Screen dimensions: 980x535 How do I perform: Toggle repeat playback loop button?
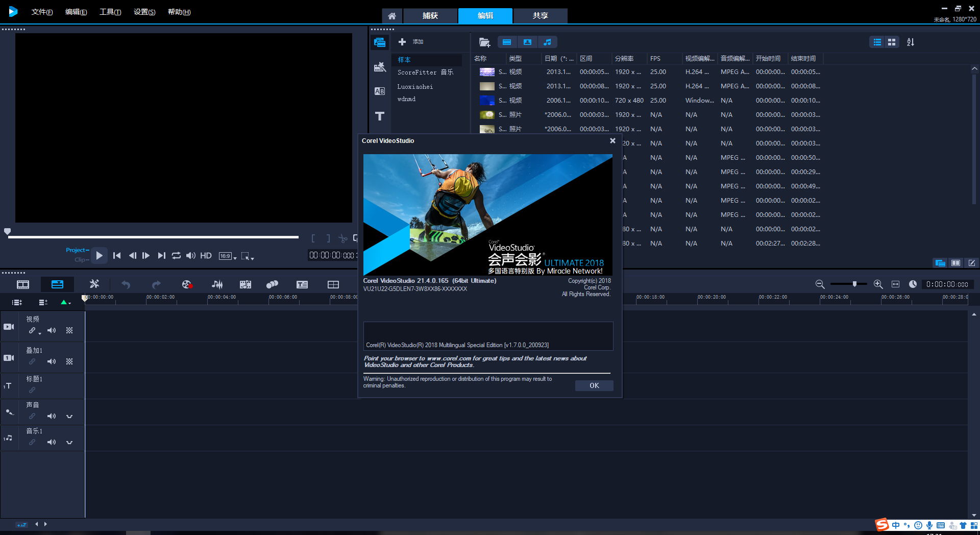pyautogui.click(x=176, y=256)
